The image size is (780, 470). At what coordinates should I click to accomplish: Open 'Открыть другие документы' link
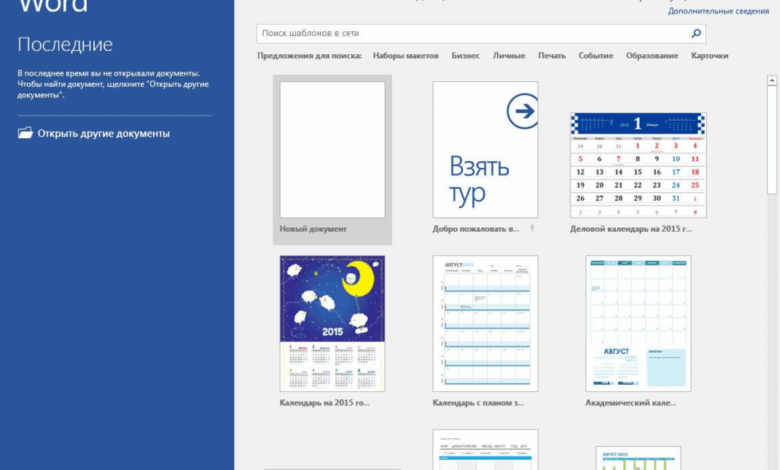[x=103, y=133]
